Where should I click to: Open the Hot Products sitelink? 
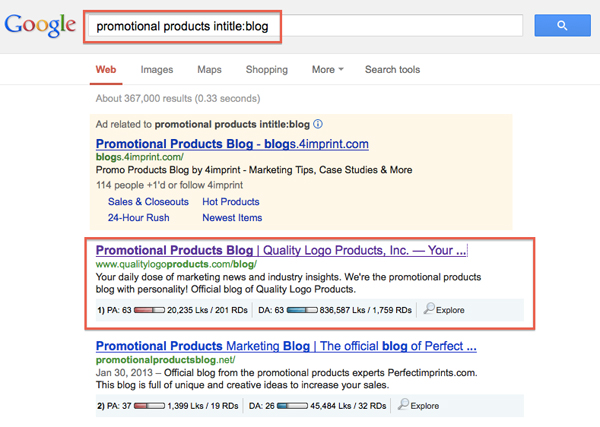click(230, 202)
